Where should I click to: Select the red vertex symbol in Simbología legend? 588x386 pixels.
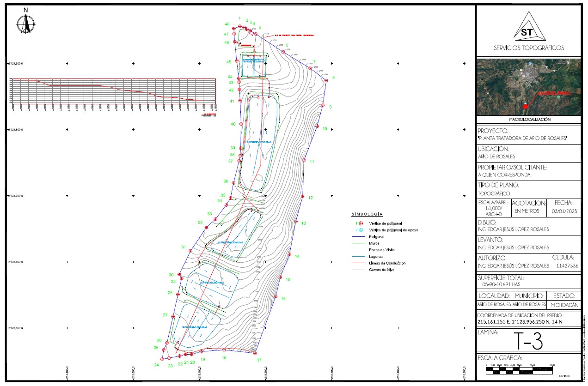point(361,223)
